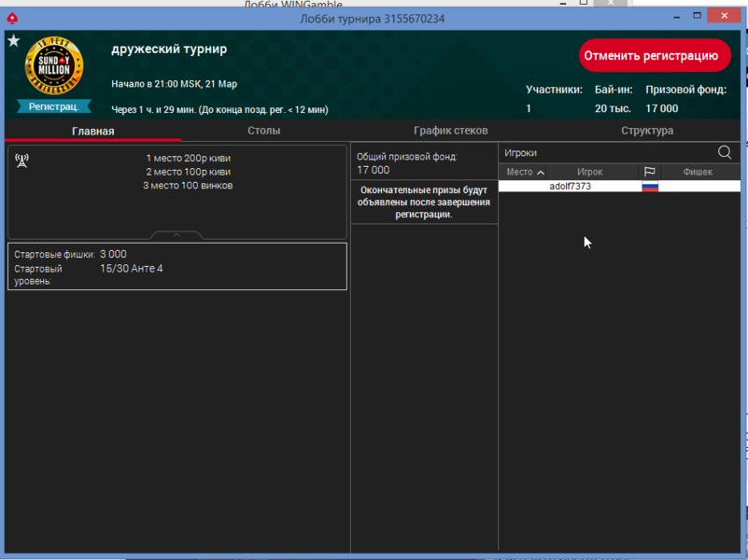The image size is (748, 560).
Task: Click the 'Игроки' search field
Action: tap(607, 152)
